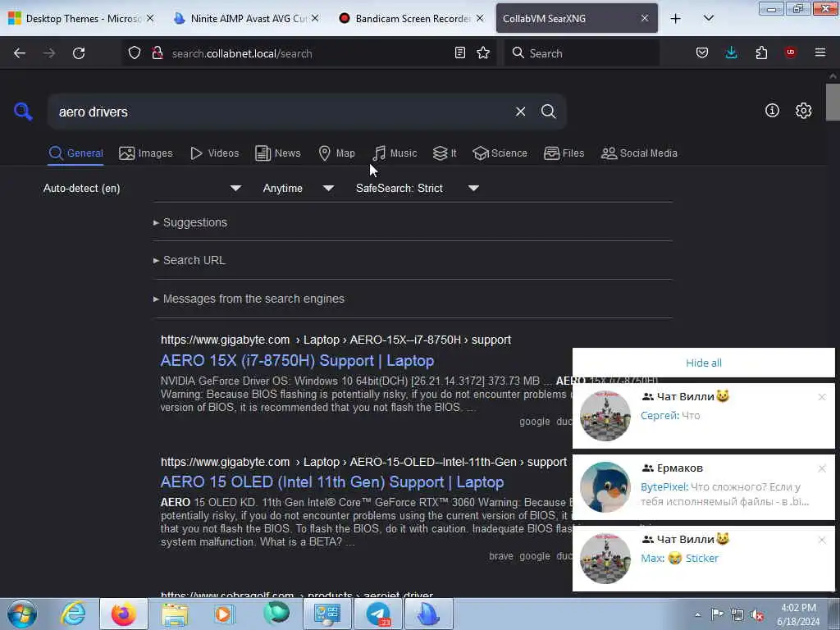
Task: Open extensions puzzle icon
Action: point(761,52)
